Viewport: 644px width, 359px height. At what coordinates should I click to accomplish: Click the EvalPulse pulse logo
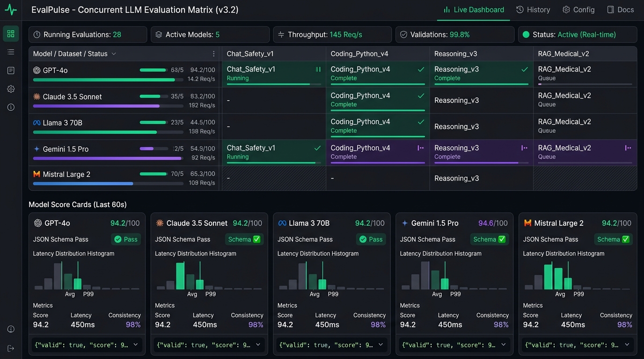coord(11,10)
